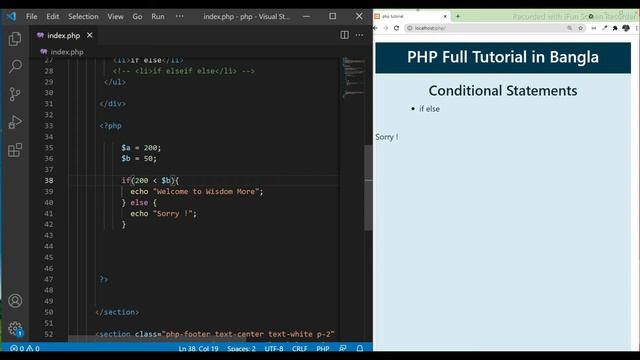Click Ln 38, Col 19 in status bar
The width and height of the screenshot is (640, 360).
198,349
